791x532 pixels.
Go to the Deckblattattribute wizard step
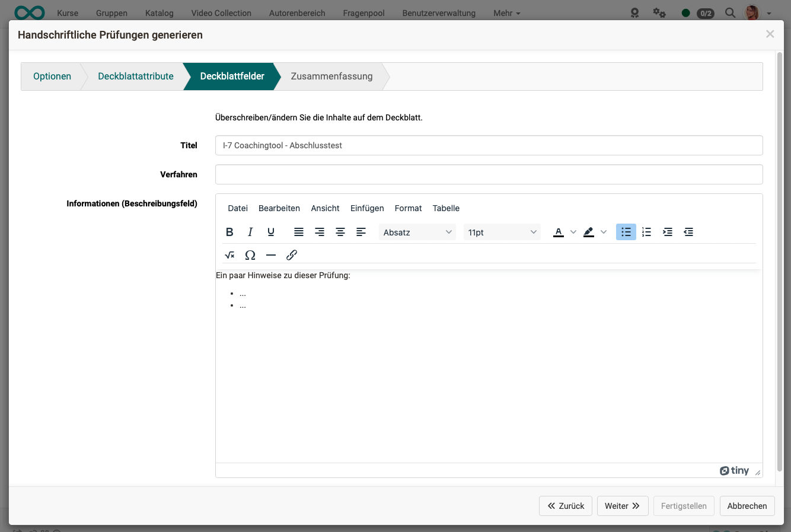click(136, 76)
